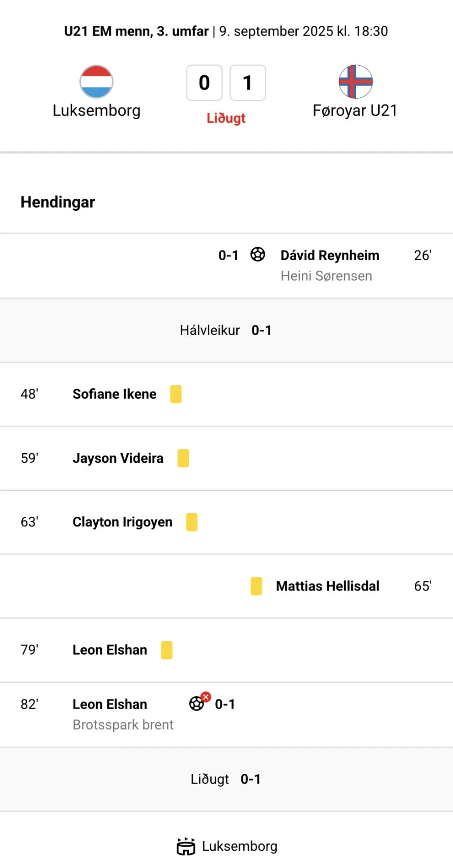453x868 pixels.
Task: Click the Faroe Islands flag icon
Action: click(356, 81)
